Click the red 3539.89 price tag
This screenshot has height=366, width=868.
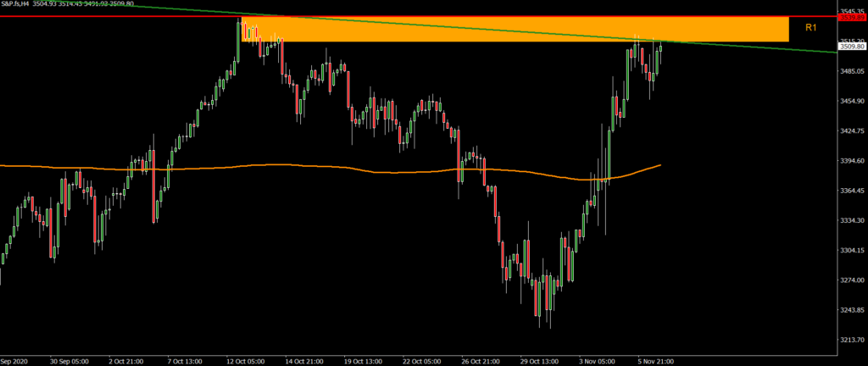point(852,17)
